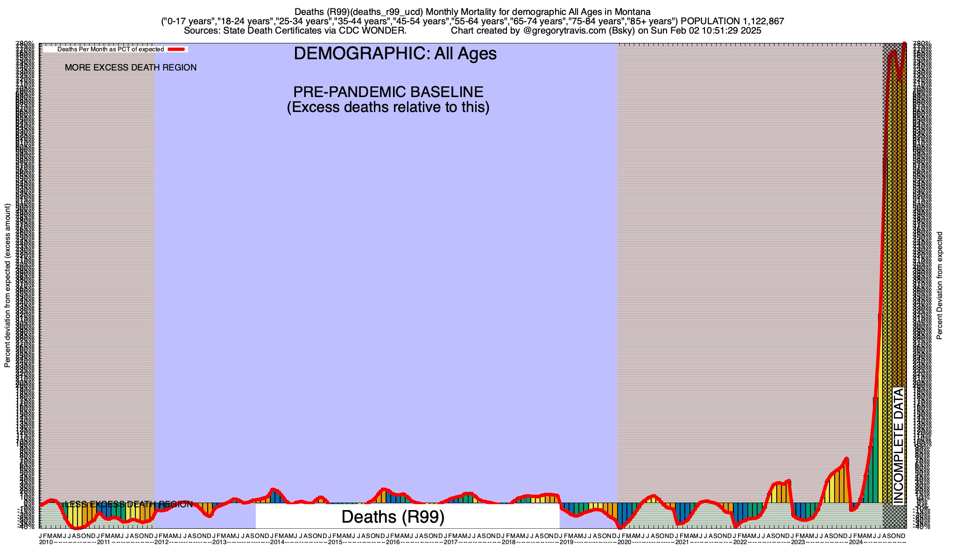Click the 2017 year label on x-axis

[x=450, y=542]
